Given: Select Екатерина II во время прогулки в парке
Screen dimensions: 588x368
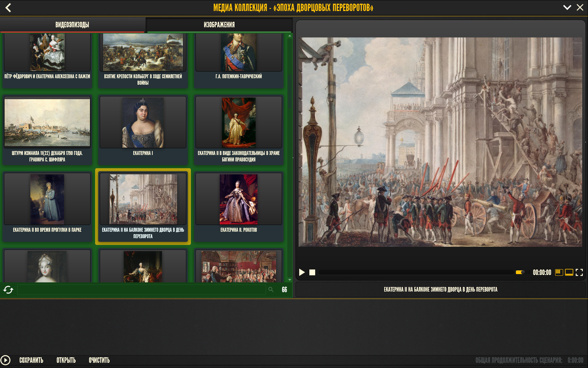Looking at the screenshot, I should pos(47,207).
